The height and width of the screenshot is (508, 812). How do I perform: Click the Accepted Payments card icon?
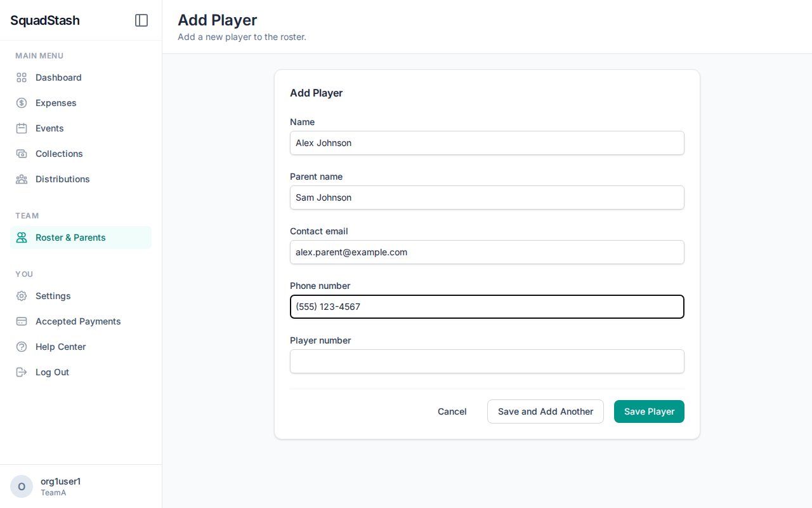coord(21,321)
